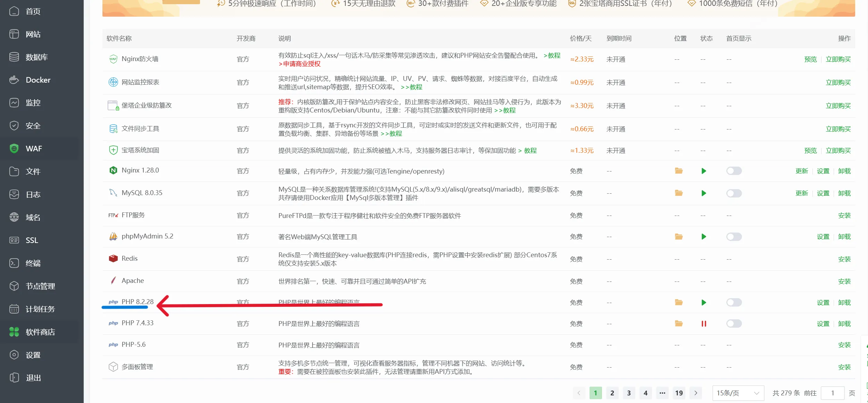
Task: Click 立即购买 for Nginx防火墙
Action: (x=838, y=59)
